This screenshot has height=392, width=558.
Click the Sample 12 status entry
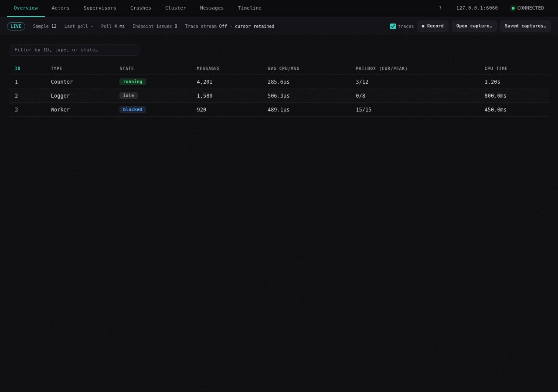point(45,27)
